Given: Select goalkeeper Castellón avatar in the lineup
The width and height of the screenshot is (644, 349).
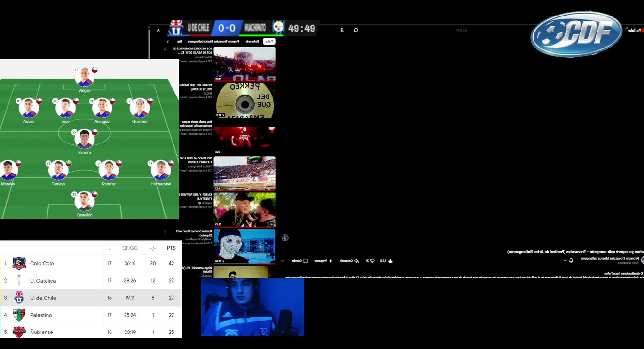Looking at the screenshot, I should (84, 201).
